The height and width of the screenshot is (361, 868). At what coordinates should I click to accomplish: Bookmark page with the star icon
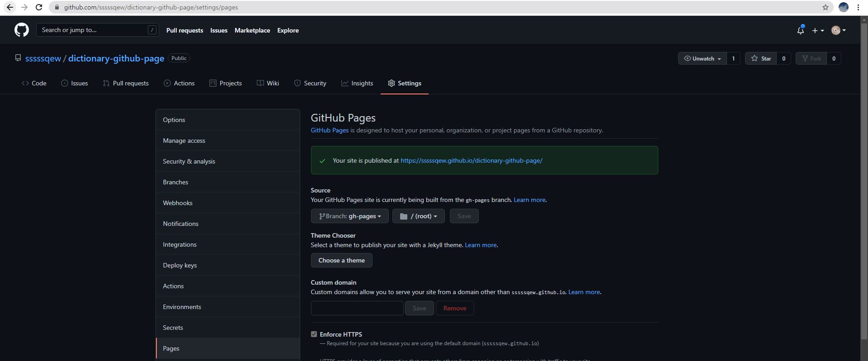pos(826,7)
